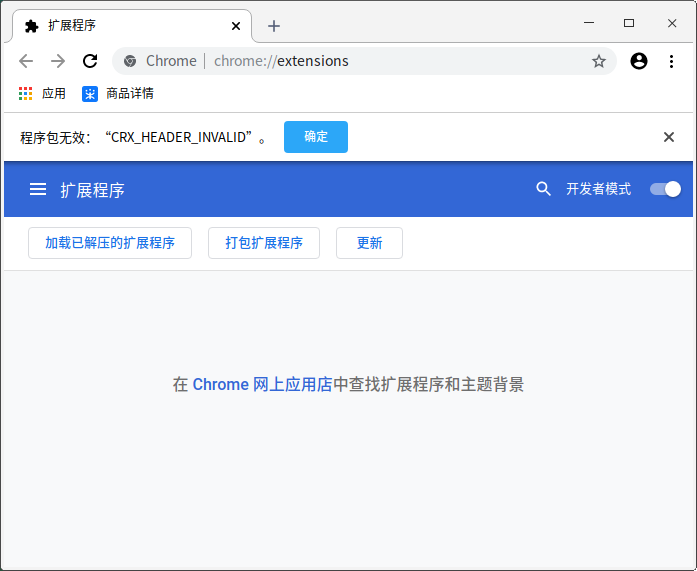Open the 应用 apps grid shortcut

click(42, 93)
